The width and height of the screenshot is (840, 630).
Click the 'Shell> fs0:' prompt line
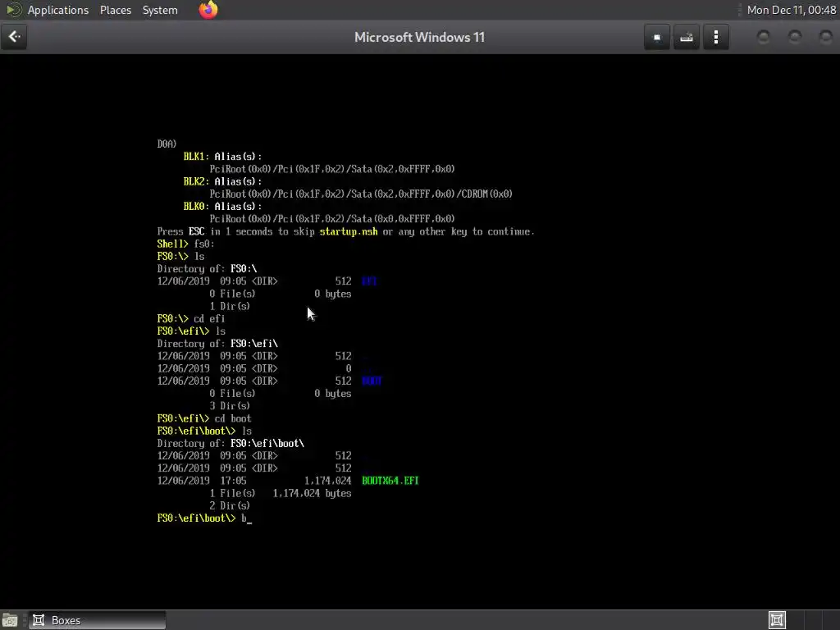pyautogui.click(x=186, y=244)
